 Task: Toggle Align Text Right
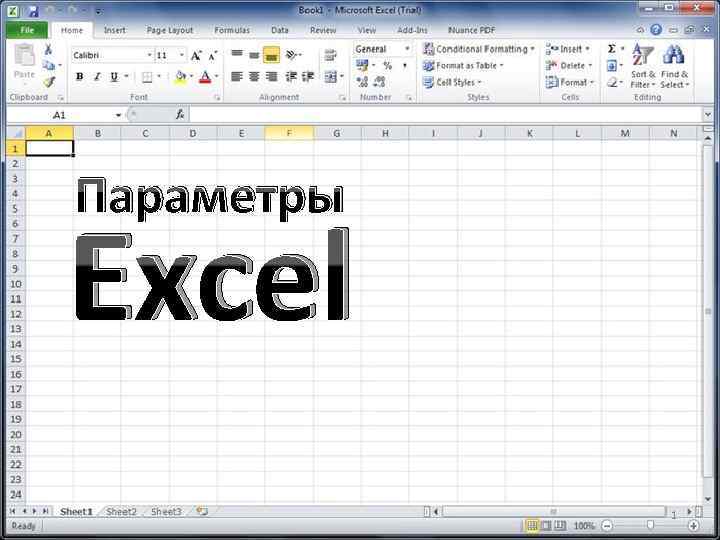(x=271, y=77)
